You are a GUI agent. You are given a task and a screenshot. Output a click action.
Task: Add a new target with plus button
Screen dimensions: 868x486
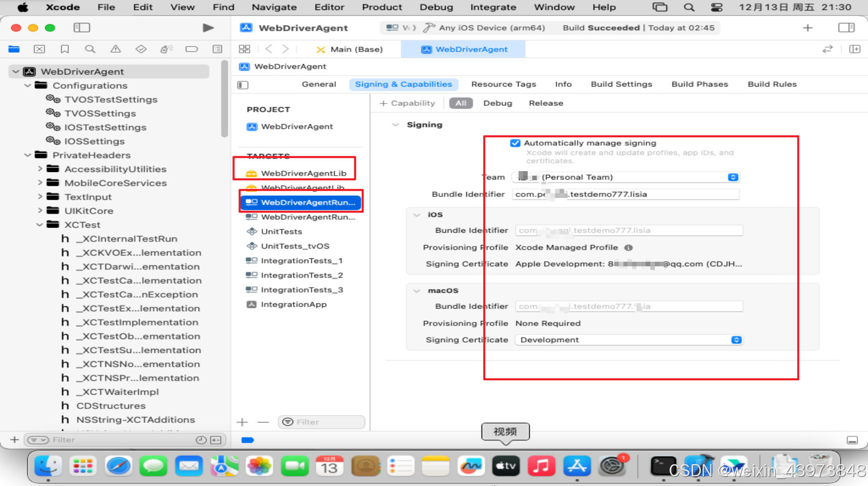(242, 422)
